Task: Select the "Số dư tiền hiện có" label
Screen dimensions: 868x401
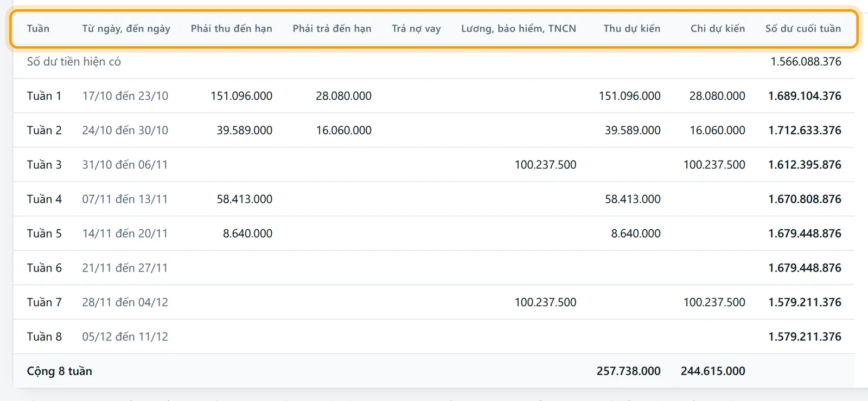Action: (74, 62)
